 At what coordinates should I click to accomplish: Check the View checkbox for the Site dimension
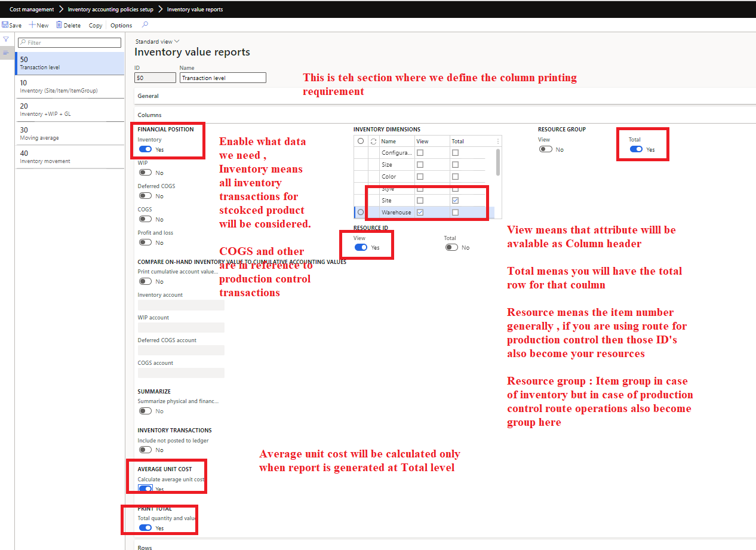pyautogui.click(x=420, y=200)
